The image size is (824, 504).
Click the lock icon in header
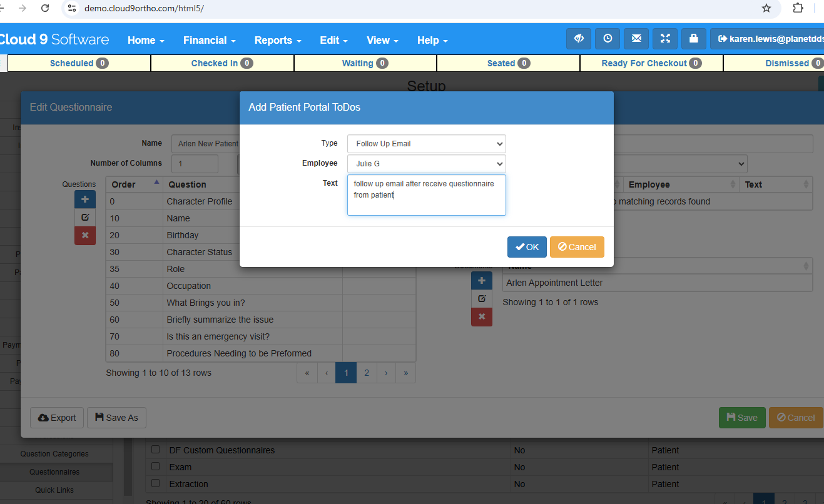(x=693, y=39)
